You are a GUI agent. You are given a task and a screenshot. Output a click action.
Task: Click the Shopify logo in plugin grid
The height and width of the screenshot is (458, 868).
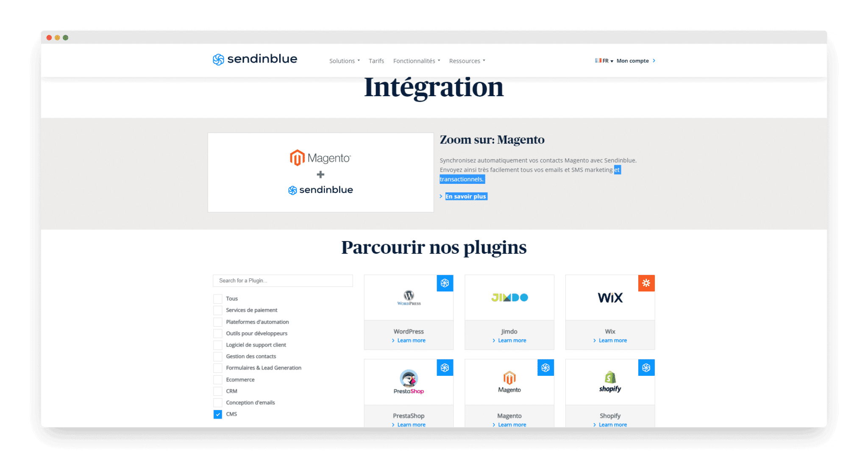click(x=610, y=382)
